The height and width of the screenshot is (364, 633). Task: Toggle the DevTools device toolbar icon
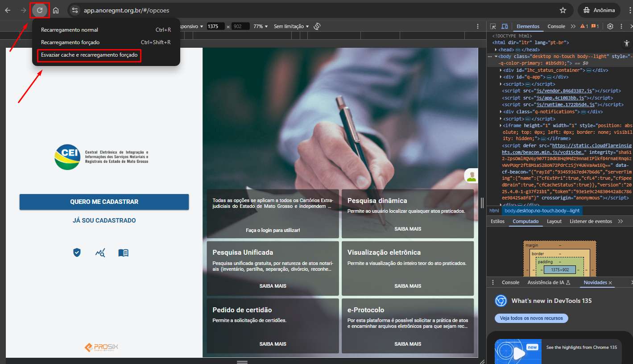pos(505,26)
